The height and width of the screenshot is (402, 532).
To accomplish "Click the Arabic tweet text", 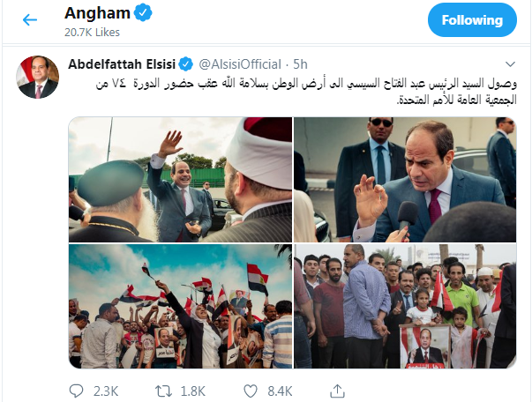I will click(306, 92).
